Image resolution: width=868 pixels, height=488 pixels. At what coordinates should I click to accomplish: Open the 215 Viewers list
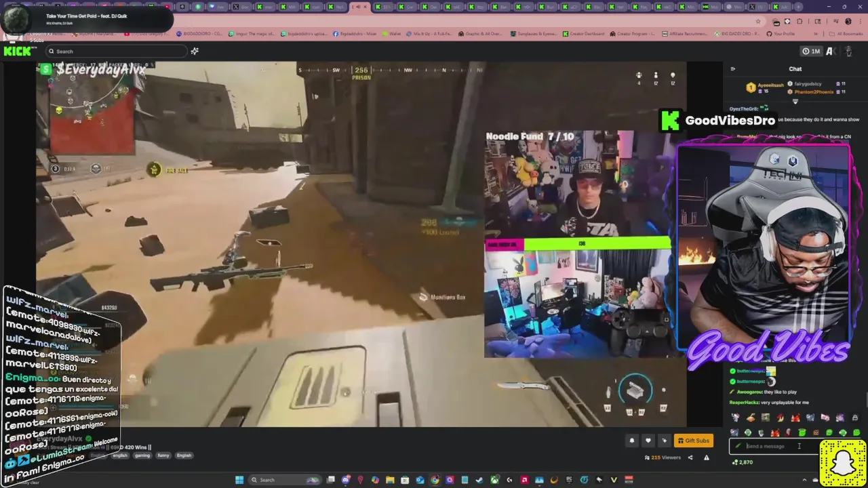[x=663, y=457]
